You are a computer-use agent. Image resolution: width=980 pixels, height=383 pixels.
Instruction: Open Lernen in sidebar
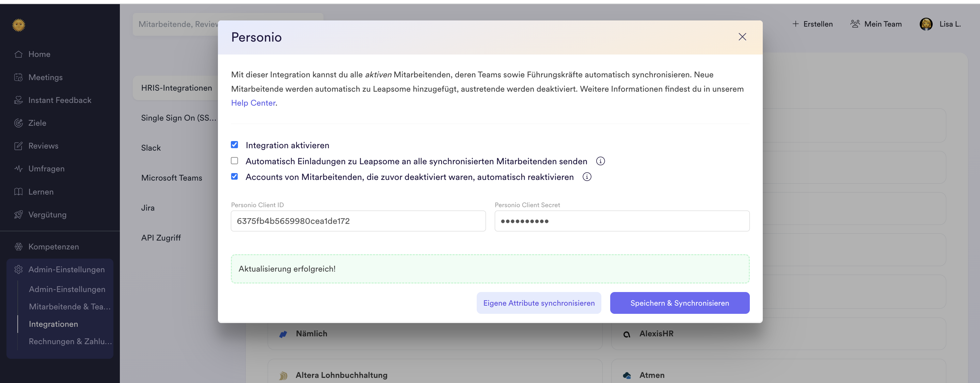click(41, 192)
